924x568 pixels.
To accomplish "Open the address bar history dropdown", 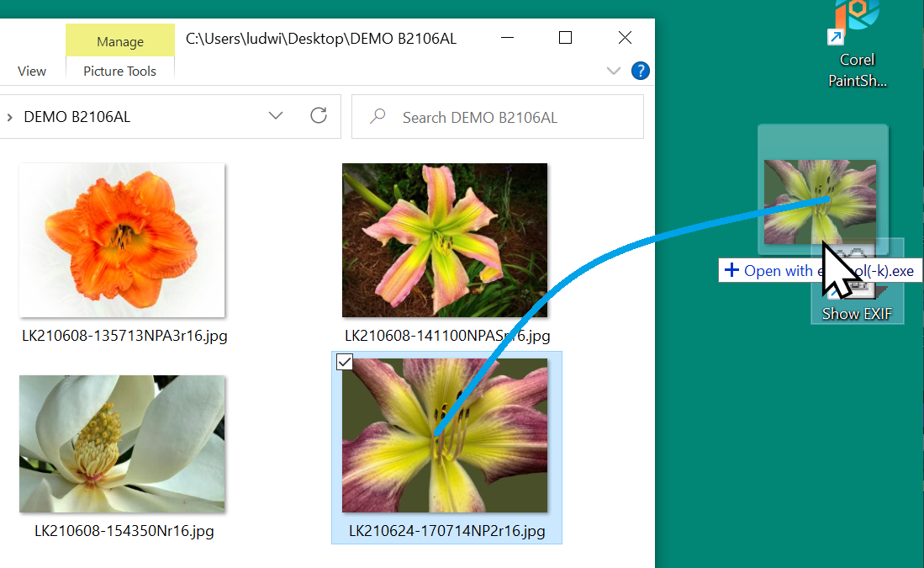I will coord(276,116).
